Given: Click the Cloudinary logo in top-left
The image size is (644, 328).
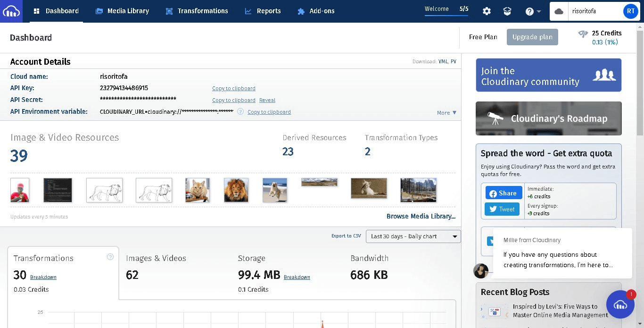Looking at the screenshot, I should [11, 11].
